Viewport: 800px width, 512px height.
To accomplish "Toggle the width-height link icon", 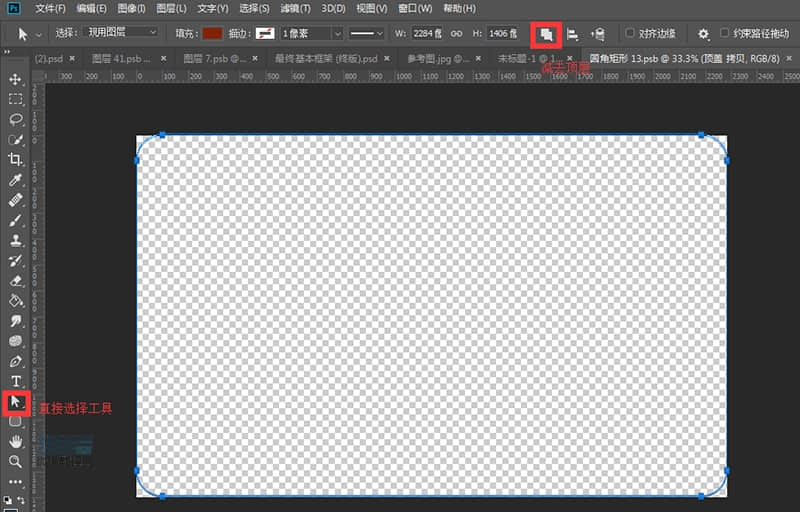I will coord(456,33).
